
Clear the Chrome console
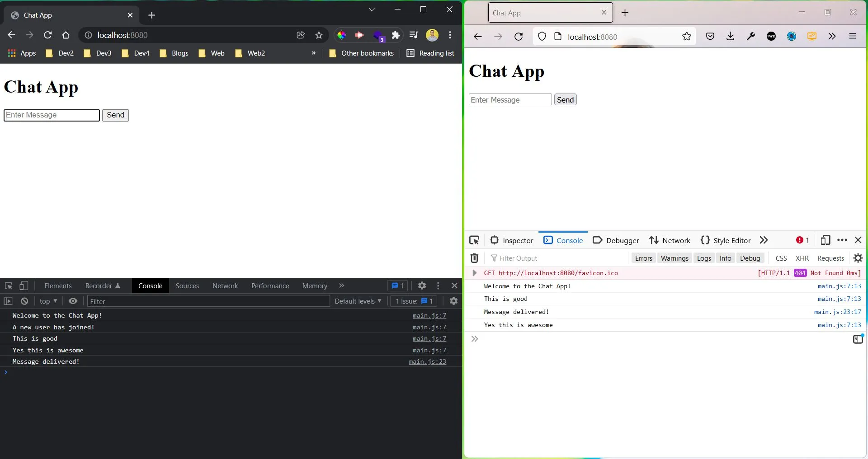coord(24,301)
